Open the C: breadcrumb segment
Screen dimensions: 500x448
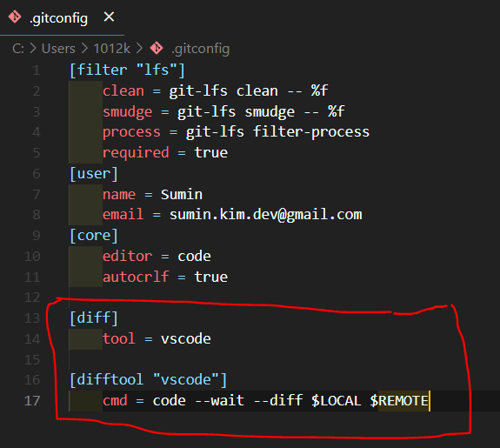pyautogui.click(x=18, y=49)
